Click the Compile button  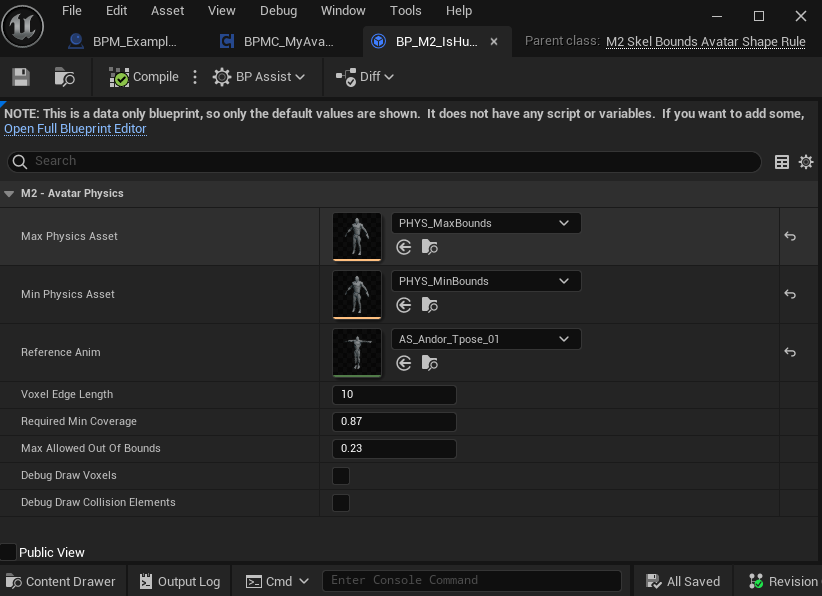click(144, 77)
